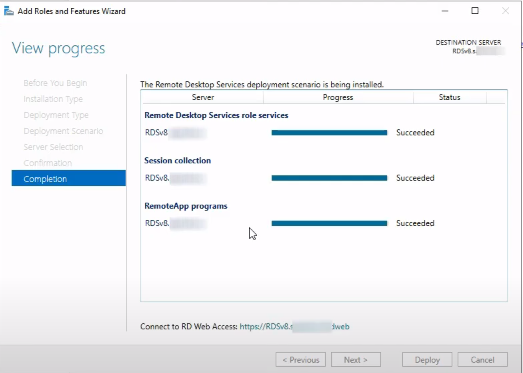Select the Installation Type step
Viewport: 523px width, 373px height.
(53, 99)
